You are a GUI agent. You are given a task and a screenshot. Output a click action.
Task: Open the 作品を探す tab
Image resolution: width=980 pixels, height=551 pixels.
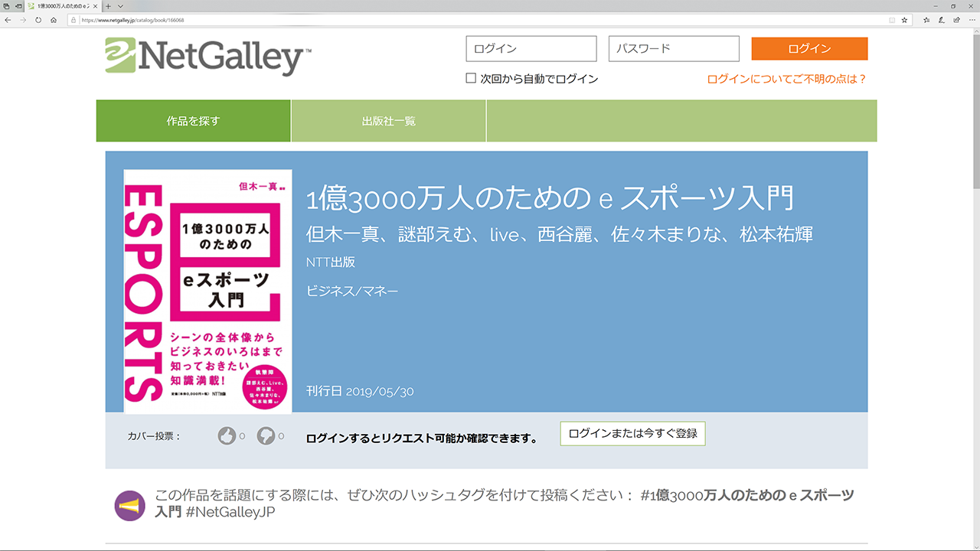(x=193, y=121)
